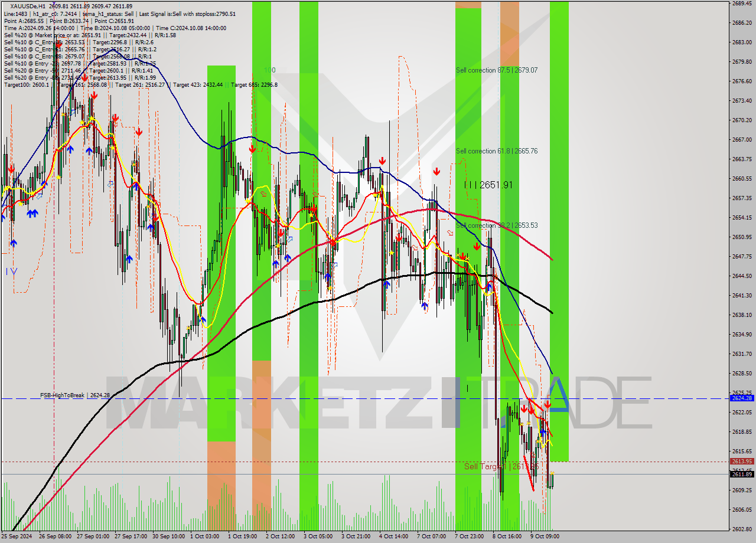Click the 2686.20 price axis value

click(741, 22)
